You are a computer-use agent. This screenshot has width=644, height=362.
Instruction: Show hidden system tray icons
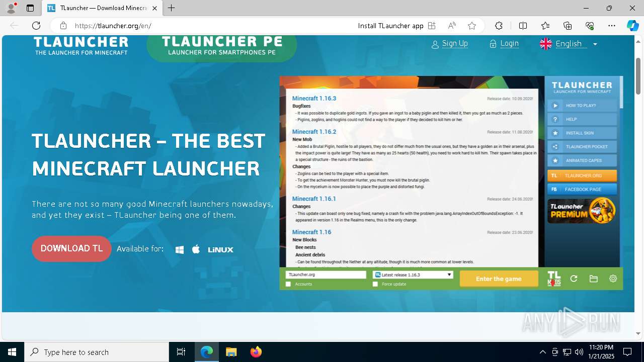(542, 352)
